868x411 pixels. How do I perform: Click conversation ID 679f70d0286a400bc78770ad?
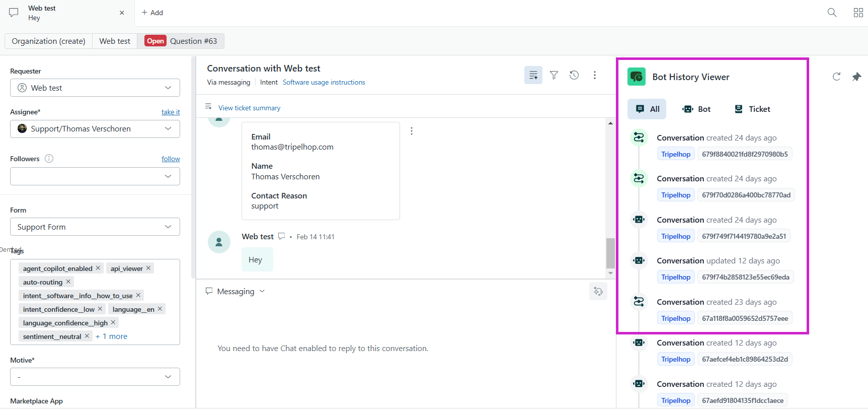pos(746,195)
